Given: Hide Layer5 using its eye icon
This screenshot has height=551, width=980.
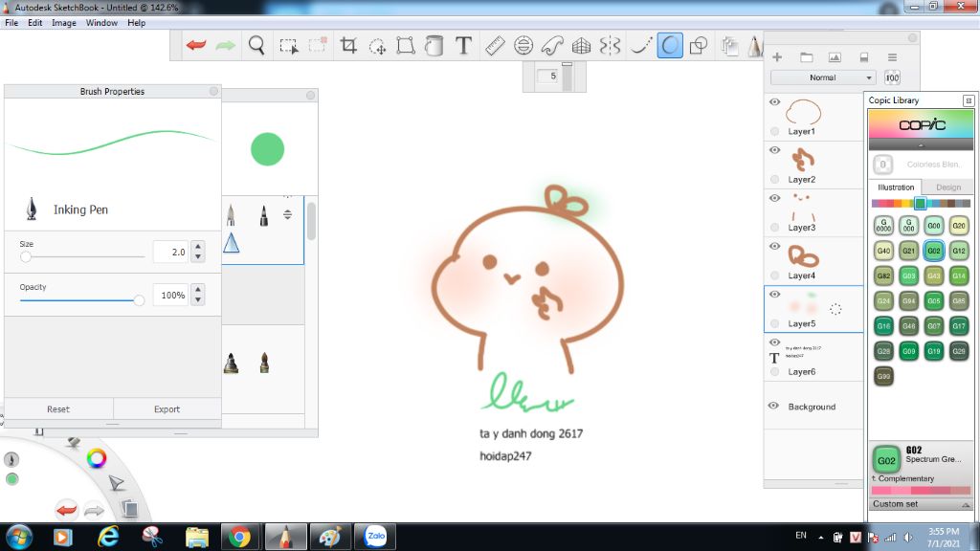Looking at the screenshot, I should 774,295.
